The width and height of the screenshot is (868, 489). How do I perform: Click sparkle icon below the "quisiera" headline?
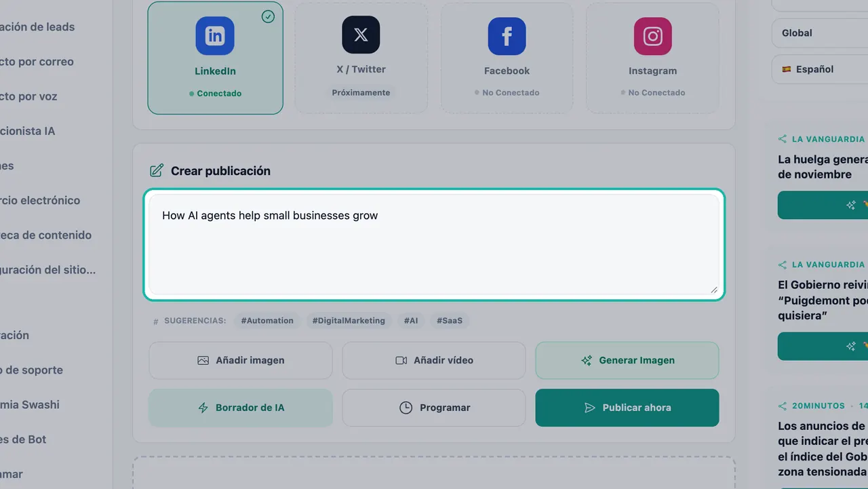[851, 346]
